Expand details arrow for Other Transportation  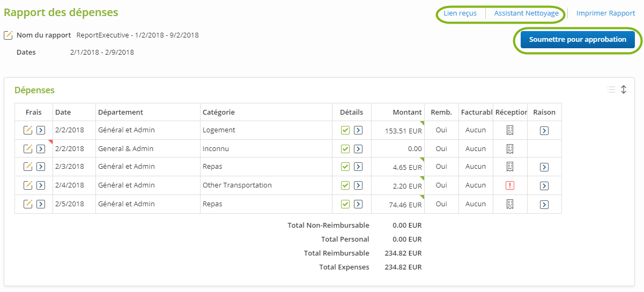pos(358,185)
